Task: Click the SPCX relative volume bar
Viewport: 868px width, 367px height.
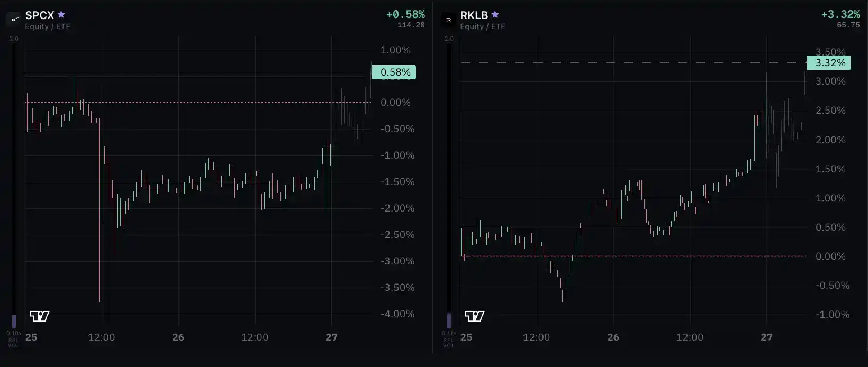Action: (x=14, y=185)
